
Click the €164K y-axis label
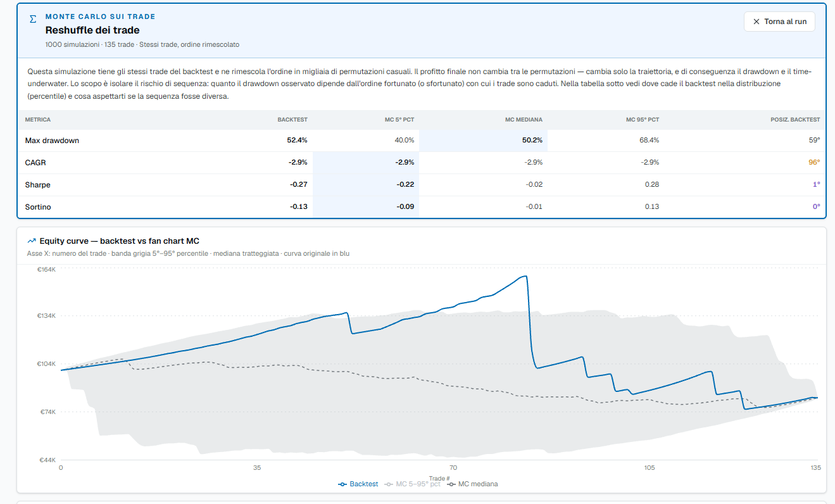point(47,270)
